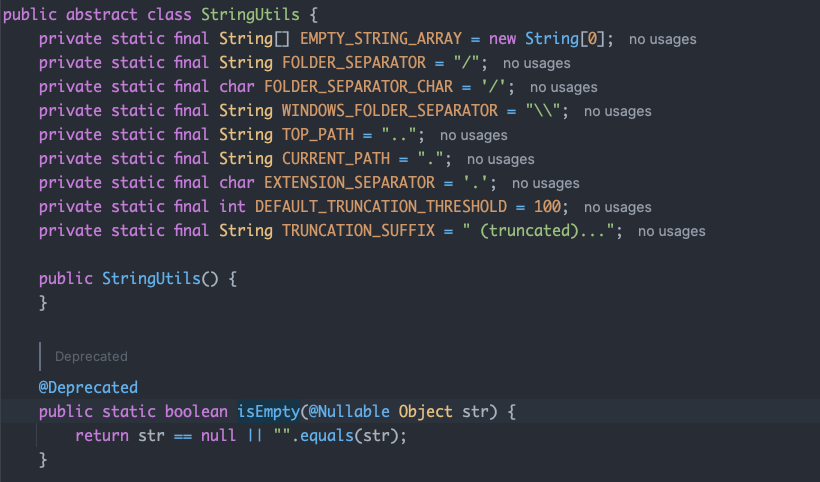Place the cursor on the EMPTY_STRING_ARRAY identifier
Image resolution: width=820 pixels, height=482 pixels.
coord(381,39)
